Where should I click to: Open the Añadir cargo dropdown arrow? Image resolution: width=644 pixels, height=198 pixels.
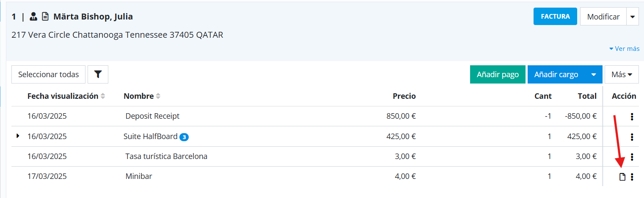tap(594, 75)
